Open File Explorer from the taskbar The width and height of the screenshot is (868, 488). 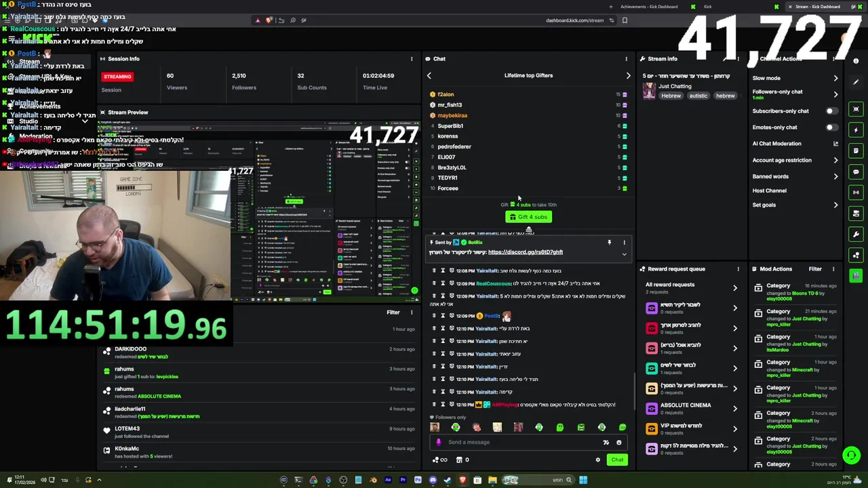coord(492,481)
